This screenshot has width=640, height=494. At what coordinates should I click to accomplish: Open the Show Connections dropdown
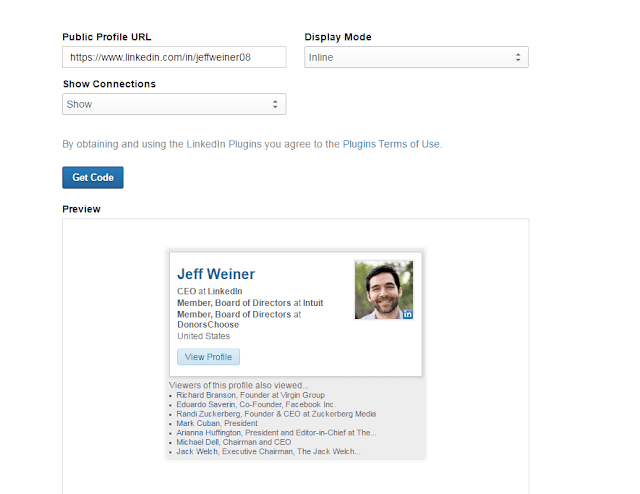pos(174,104)
